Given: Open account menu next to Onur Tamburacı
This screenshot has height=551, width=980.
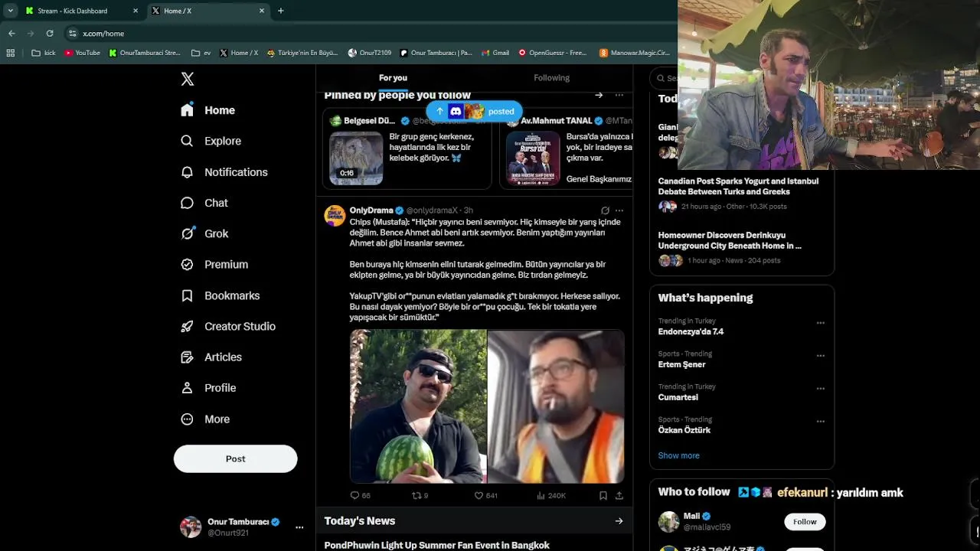Looking at the screenshot, I should pos(299,527).
